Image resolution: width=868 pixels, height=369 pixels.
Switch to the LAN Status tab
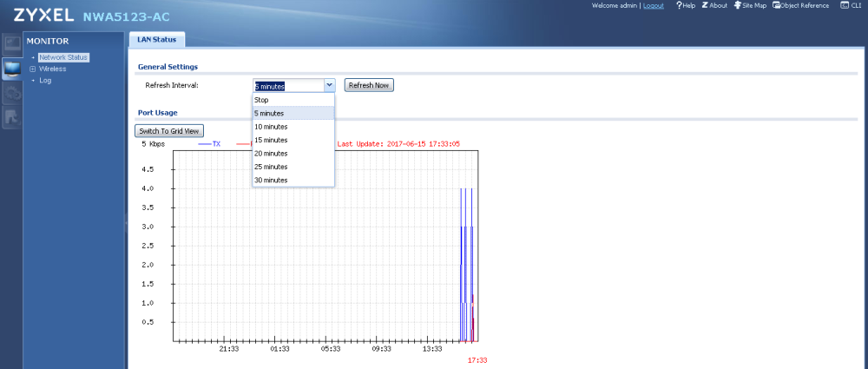point(156,39)
